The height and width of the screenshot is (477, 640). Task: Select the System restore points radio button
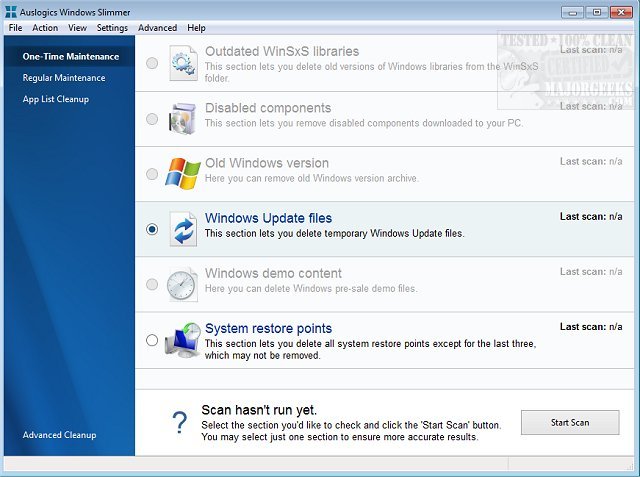click(152, 340)
